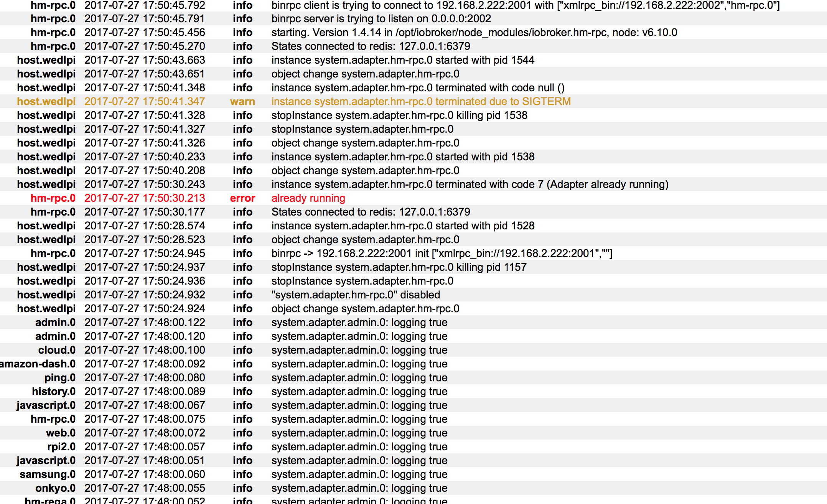Click the ping.0 source name
Viewport: 827px width, 504px height.
[x=60, y=377]
